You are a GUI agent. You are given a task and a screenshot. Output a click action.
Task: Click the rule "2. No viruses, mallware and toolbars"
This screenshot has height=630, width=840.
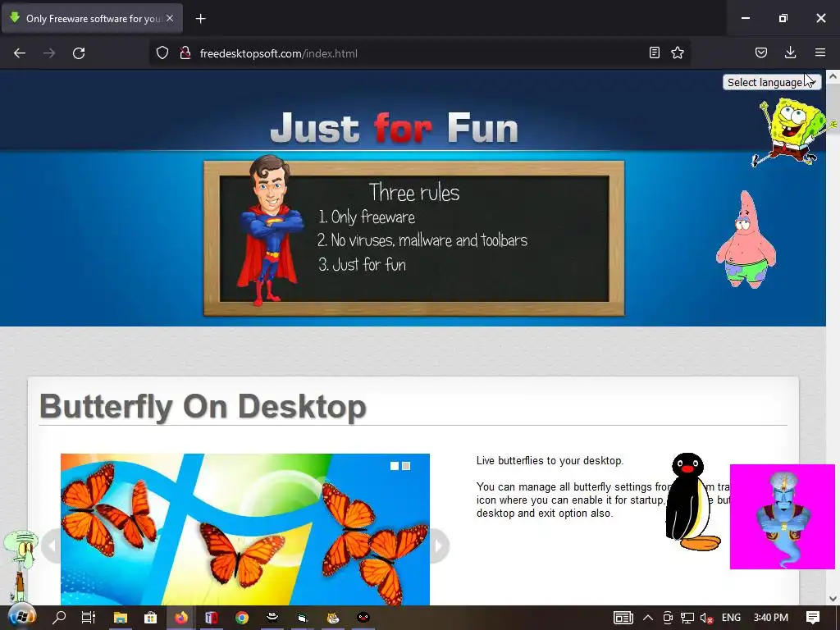(x=422, y=240)
